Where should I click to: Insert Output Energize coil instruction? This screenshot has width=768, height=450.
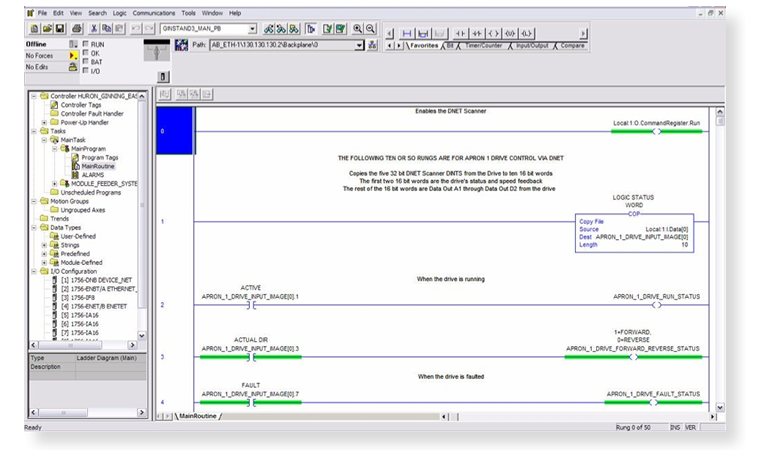tap(493, 33)
